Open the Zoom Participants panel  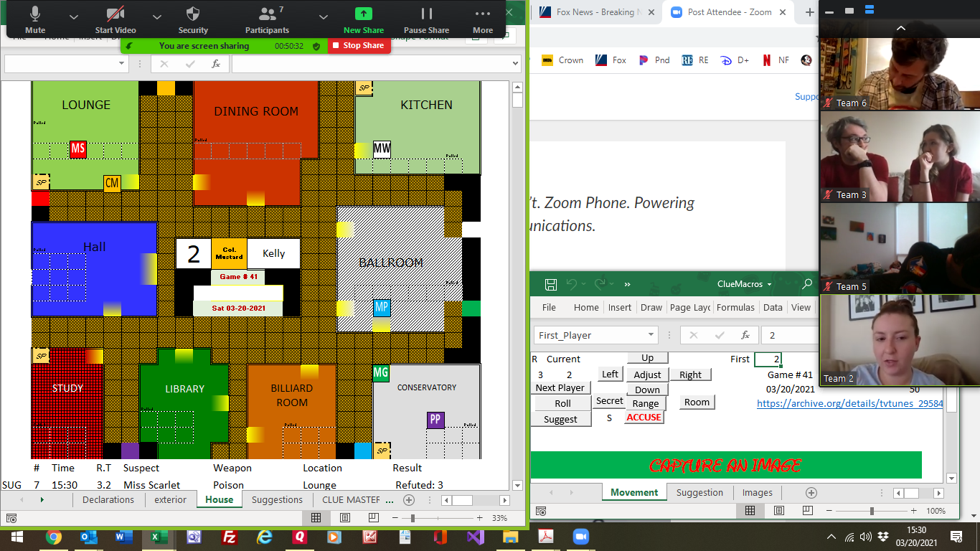(267, 20)
